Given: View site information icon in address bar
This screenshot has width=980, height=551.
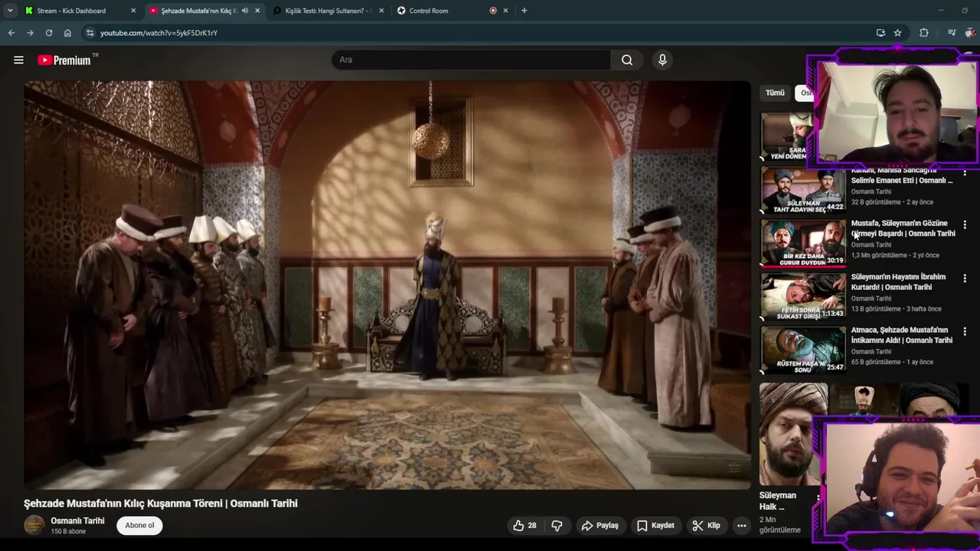Looking at the screenshot, I should pos(90,33).
